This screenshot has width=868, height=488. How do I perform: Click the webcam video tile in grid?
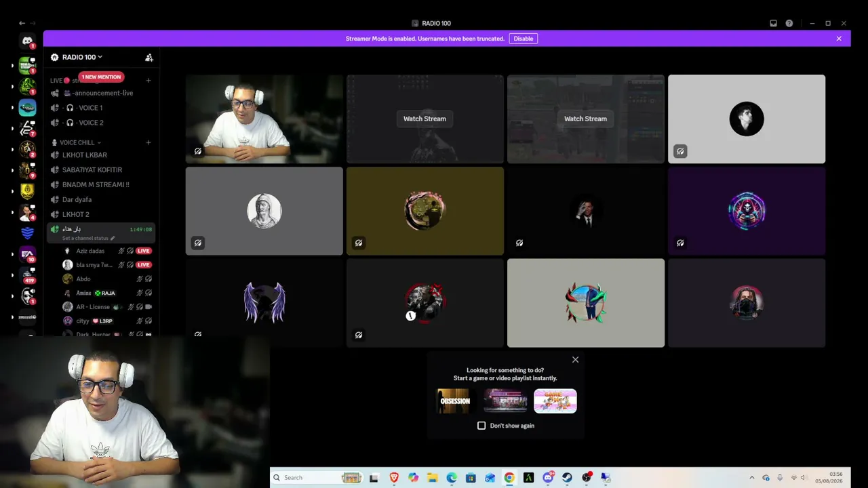(264, 119)
